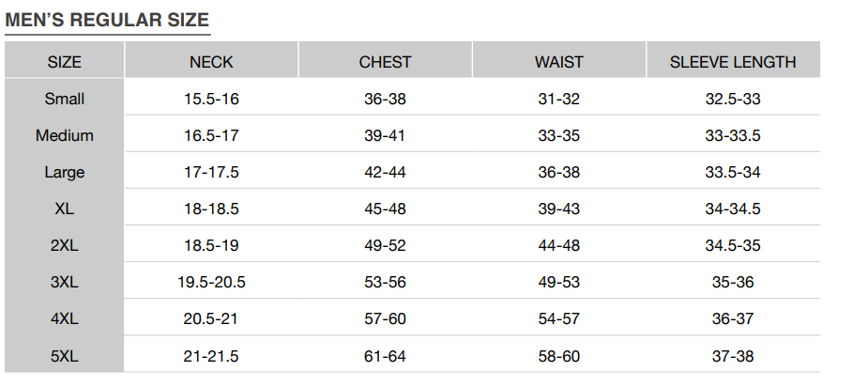Click the XL size row label

64,209
